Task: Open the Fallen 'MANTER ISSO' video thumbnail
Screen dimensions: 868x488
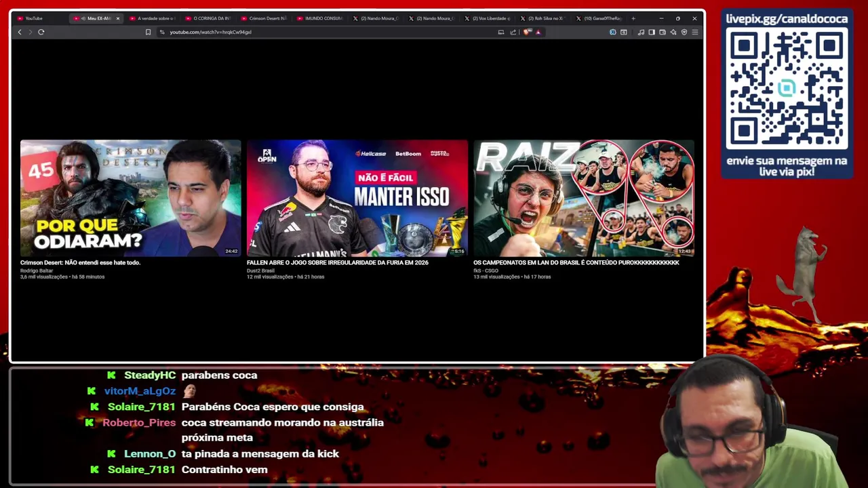Action: (x=357, y=198)
